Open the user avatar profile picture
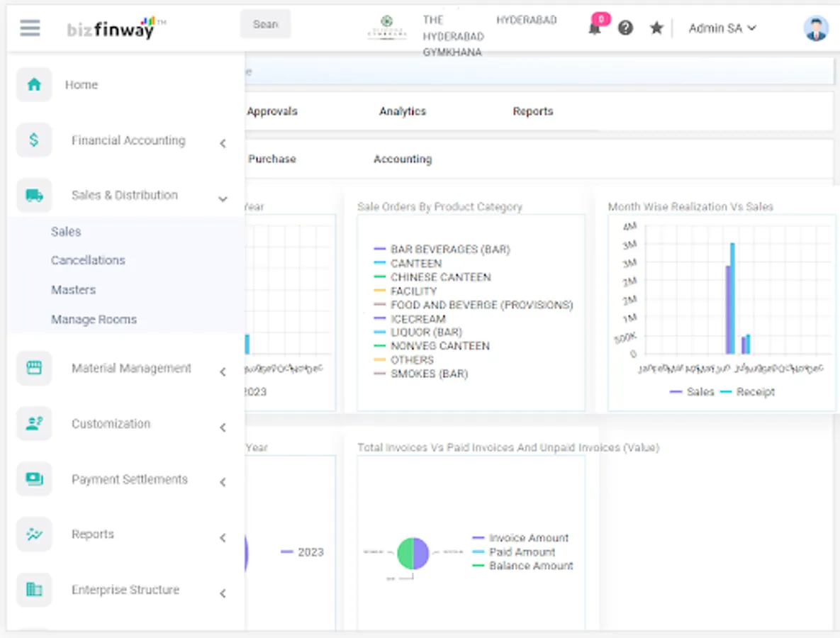Screen dimensions: 840x638 click(x=815, y=28)
